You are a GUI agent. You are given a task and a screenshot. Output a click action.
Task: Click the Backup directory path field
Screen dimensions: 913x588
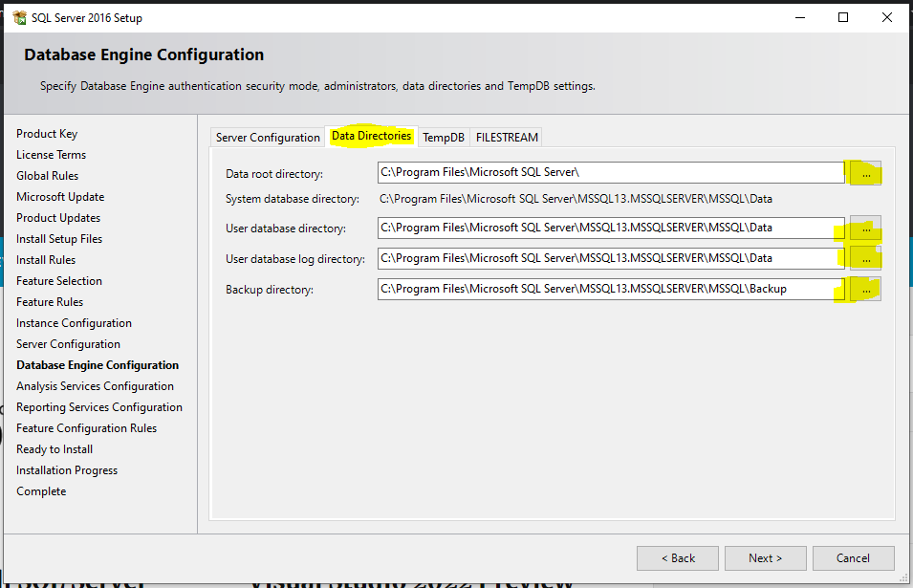tap(611, 289)
